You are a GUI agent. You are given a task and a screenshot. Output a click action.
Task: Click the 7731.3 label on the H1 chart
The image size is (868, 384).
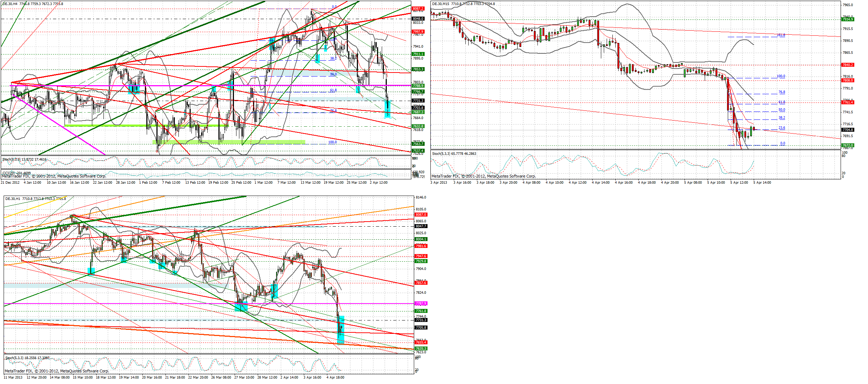click(x=421, y=320)
